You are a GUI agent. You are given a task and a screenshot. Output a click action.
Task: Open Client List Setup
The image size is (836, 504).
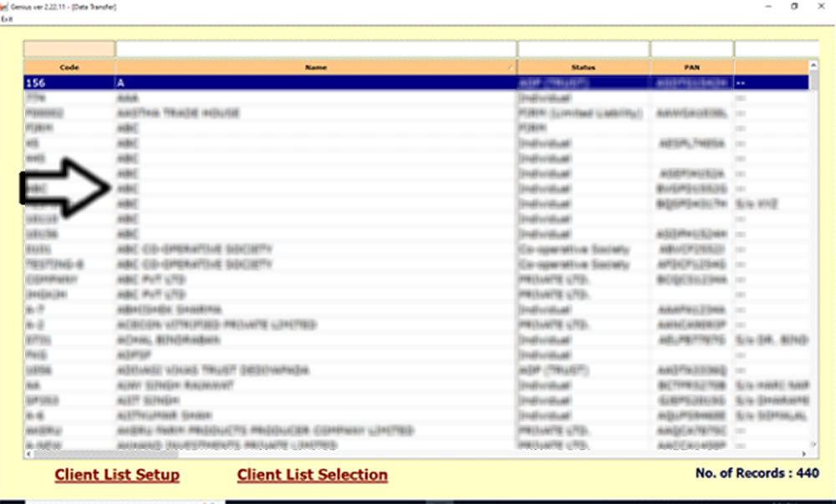pos(115,474)
